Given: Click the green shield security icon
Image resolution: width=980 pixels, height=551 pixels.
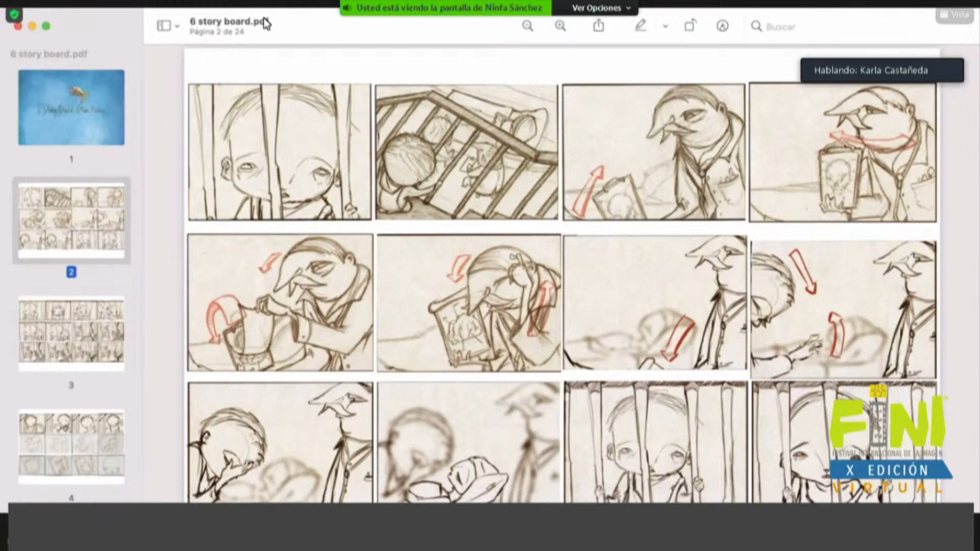Looking at the screenshot, I should (x=14, y=14).
